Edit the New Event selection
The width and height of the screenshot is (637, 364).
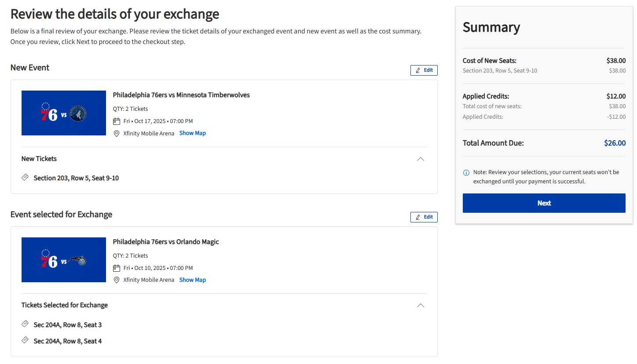[x=424, y=70]
